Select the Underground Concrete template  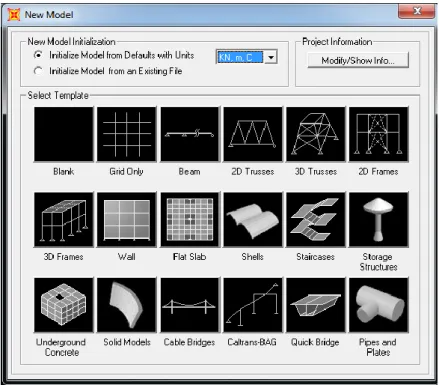[x=64, y=305]
